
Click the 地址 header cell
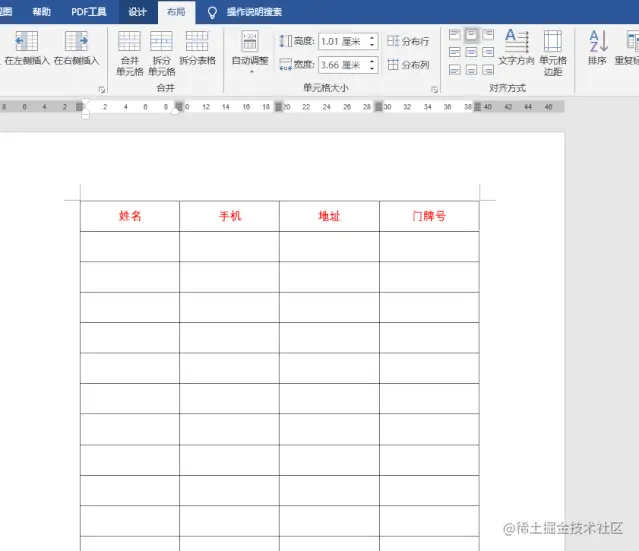click(329, 216)
